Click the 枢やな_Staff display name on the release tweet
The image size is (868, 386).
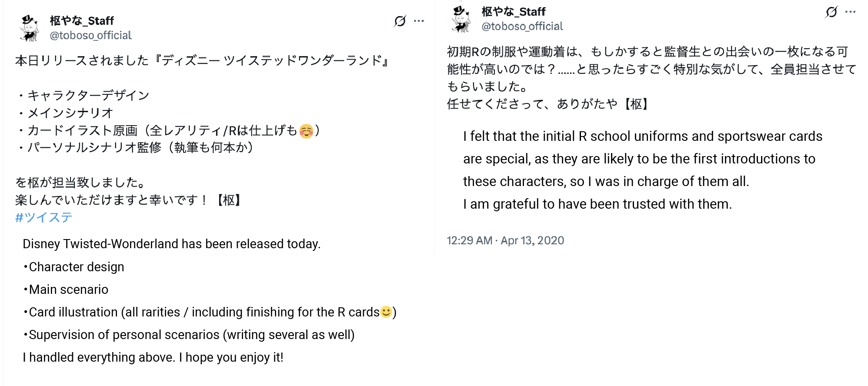click(82, 21)
